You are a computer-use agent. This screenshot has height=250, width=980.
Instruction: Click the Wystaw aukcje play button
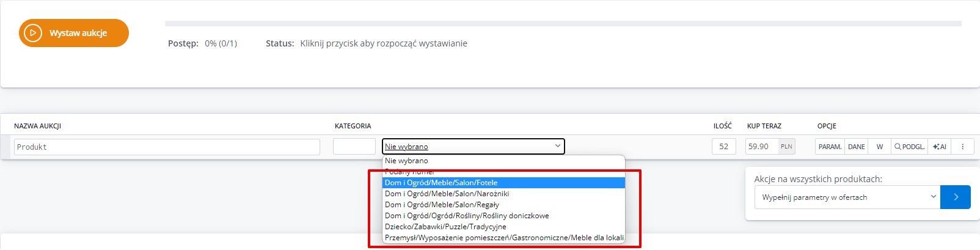point(74,33)
